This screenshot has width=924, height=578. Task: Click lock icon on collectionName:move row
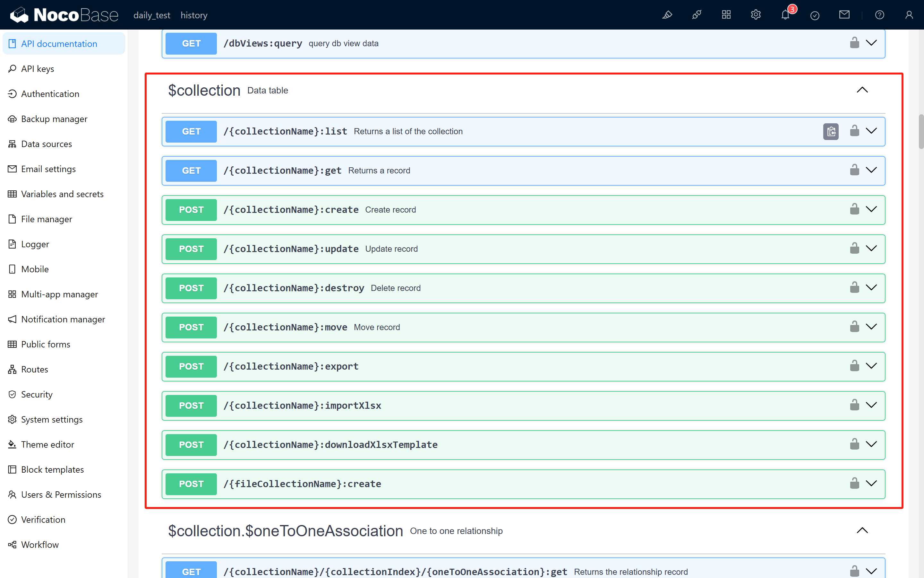point(854,327)
